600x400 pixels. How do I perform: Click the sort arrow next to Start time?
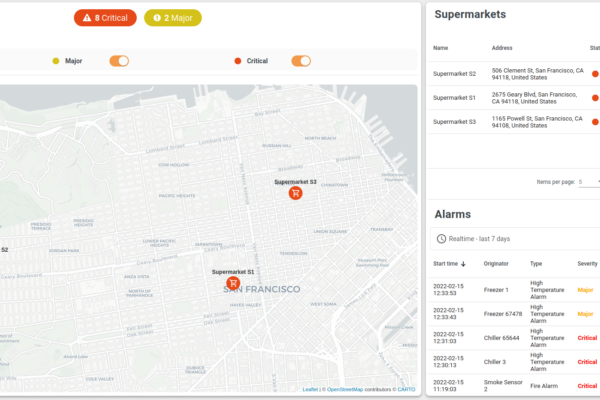[x=463, y=264]
